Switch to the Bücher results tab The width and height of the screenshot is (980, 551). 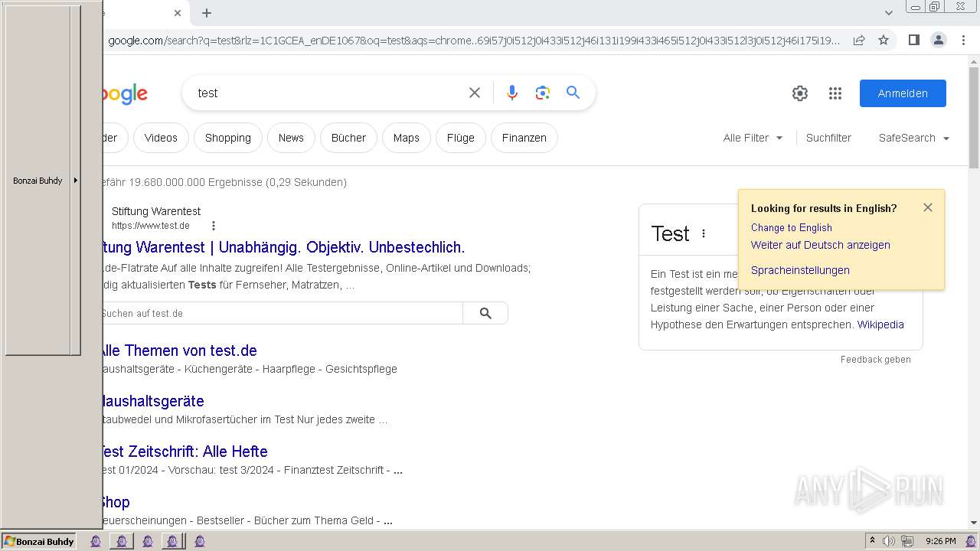(x=348, y=138)
